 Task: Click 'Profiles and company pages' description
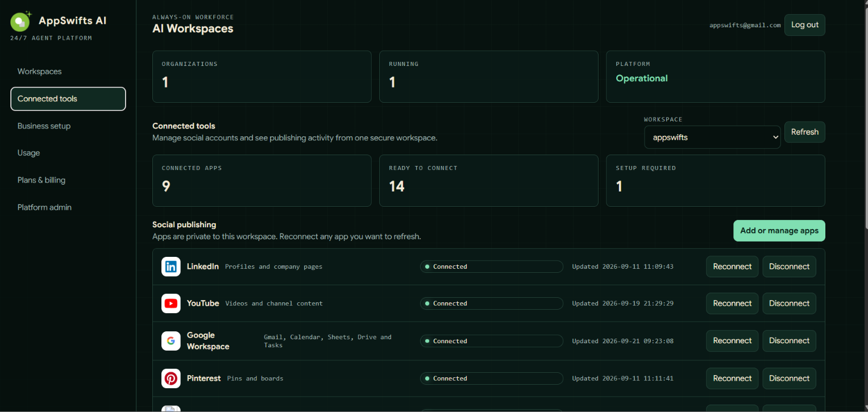click(273, 267)
